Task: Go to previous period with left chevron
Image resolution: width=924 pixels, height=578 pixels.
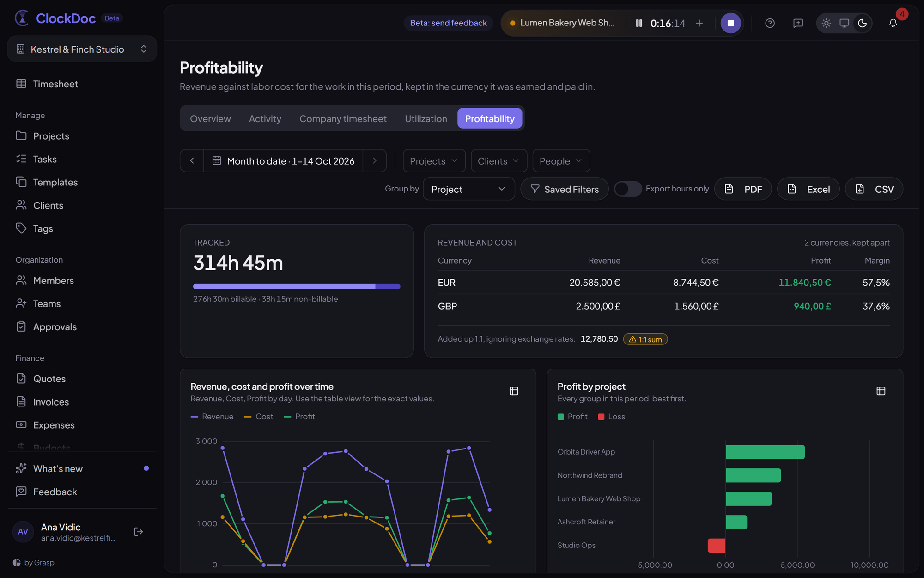Action: [x=192, y=161]
